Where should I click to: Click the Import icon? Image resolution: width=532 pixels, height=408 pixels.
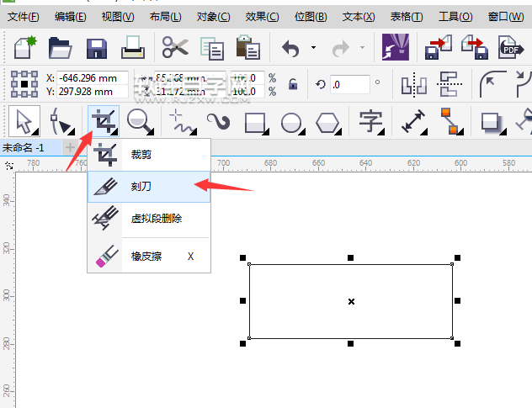click(x=439, y=47)
